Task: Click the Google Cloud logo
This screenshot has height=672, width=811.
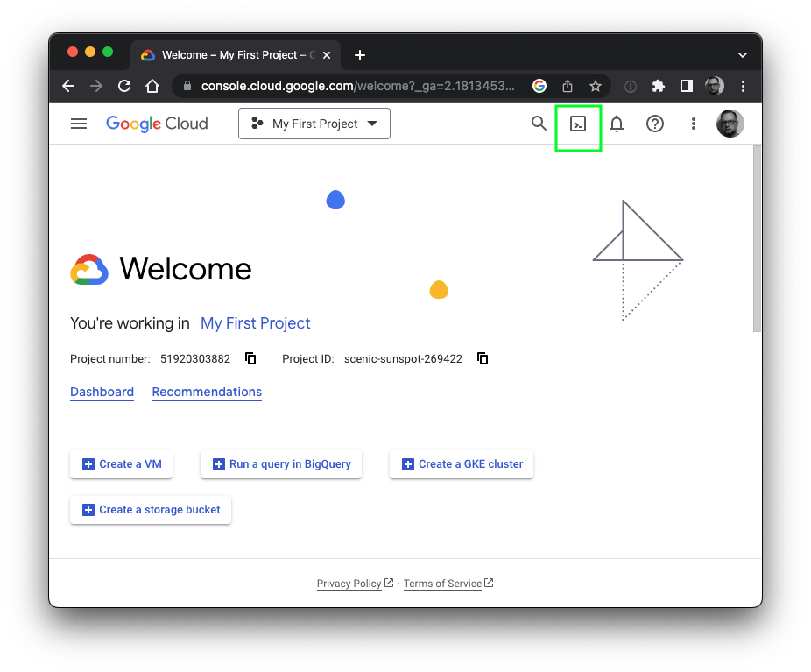Action: (157, 124)
